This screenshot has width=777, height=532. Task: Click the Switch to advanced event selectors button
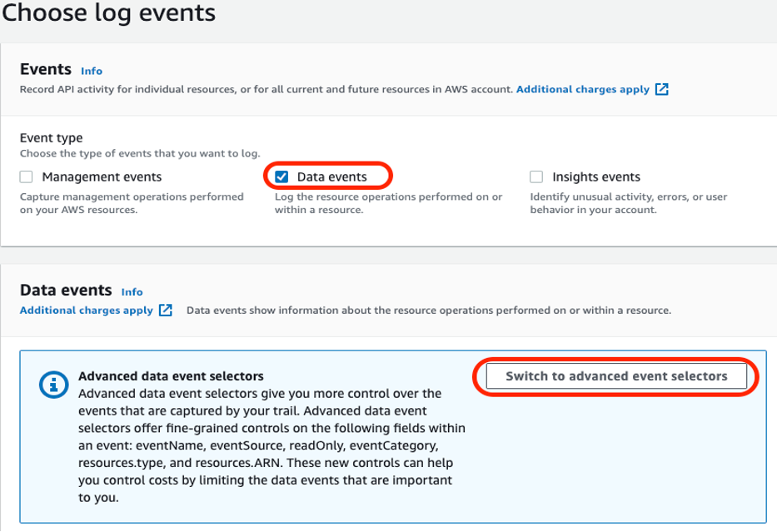click(616, 375)
